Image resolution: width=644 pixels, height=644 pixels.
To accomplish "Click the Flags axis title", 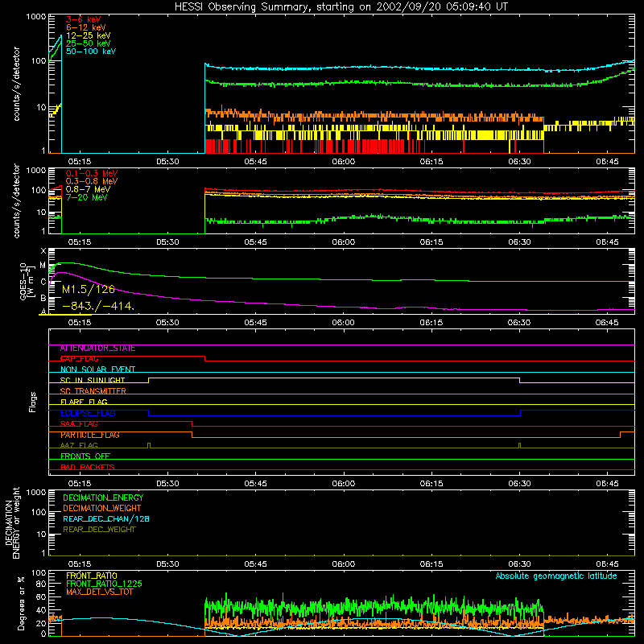I will 33,402.
